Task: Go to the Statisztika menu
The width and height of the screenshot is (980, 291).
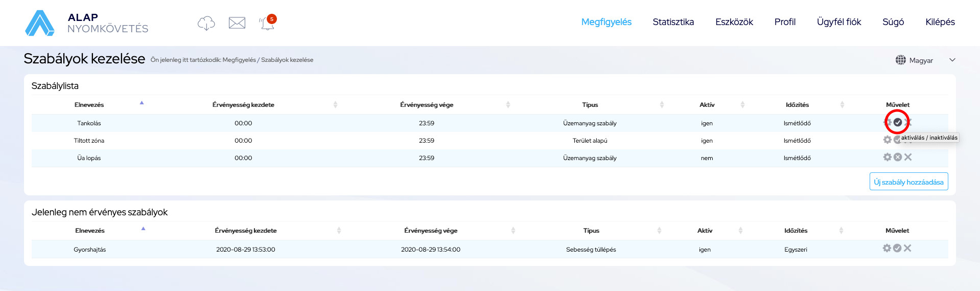Action: tap(673, 22)
